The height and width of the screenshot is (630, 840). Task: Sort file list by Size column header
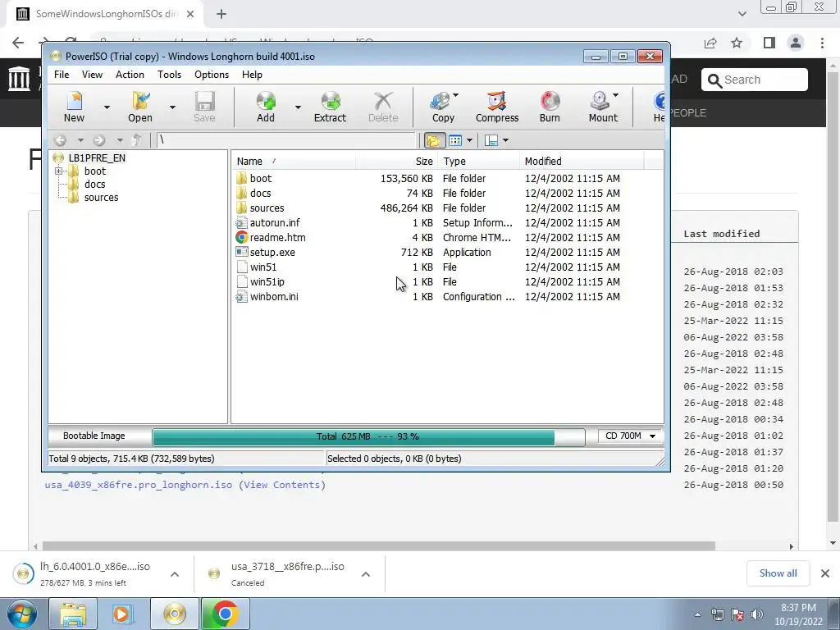tap(397, 162)
